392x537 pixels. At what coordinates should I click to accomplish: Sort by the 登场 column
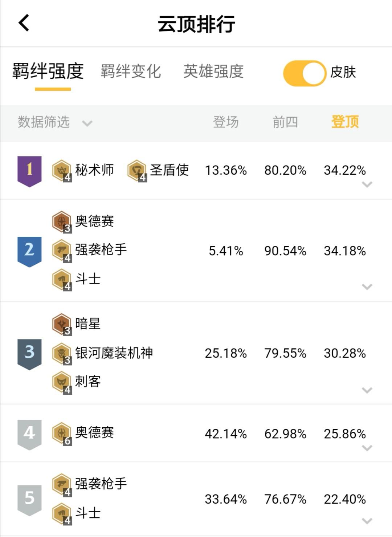coord(226,122)
